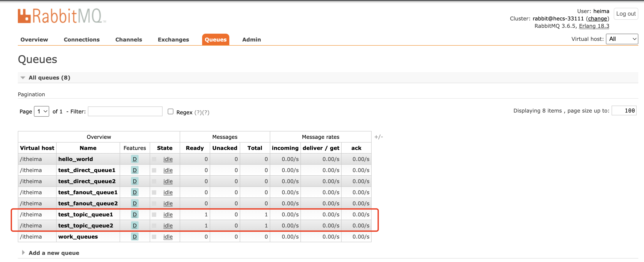644x262 pixels.
Task: Click durable D badge for test_fanout_queue2
Action: [x=134, y=203]
